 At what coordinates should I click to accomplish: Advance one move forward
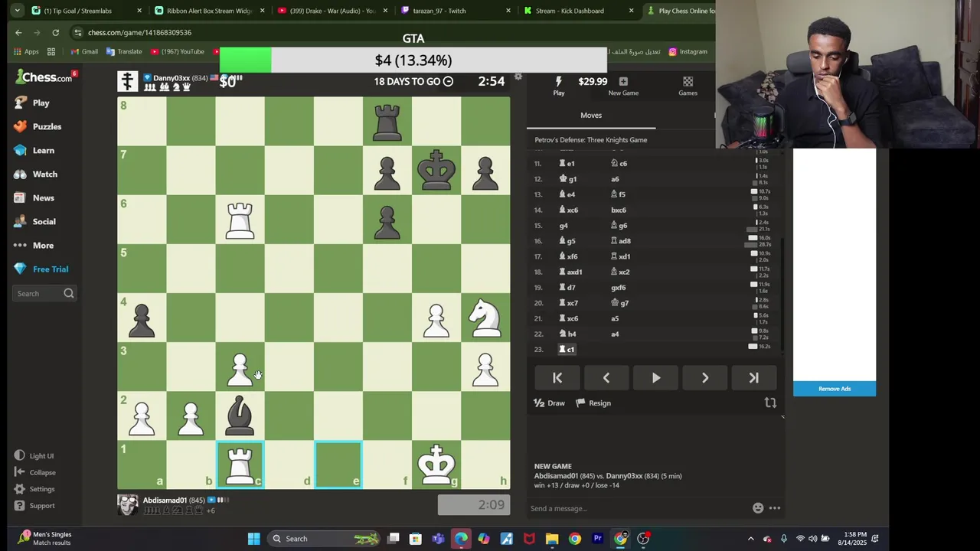(x=705, y=377)
